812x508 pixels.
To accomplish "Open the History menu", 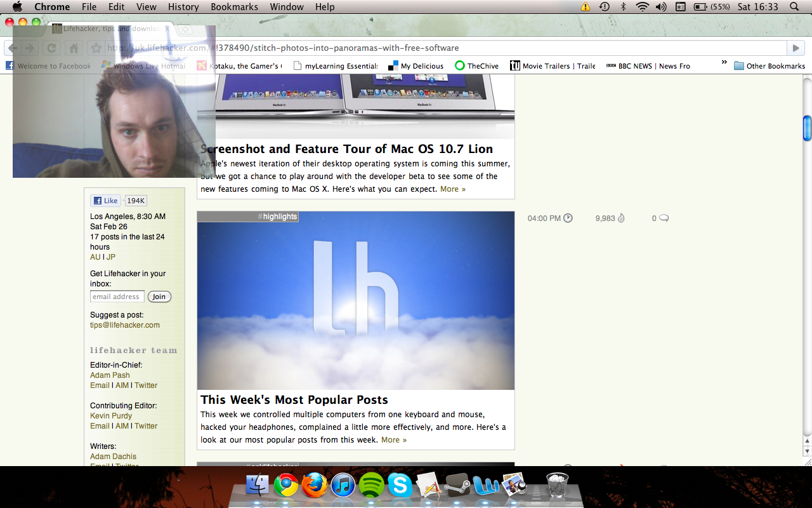I will point(183,7).
